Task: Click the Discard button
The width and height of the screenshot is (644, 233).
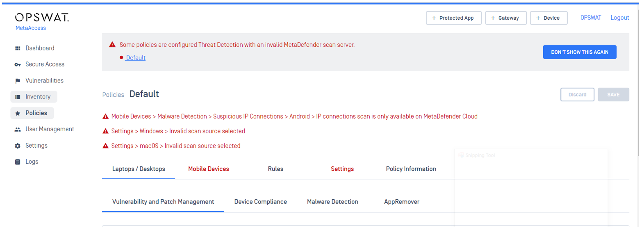Action: 577,95
